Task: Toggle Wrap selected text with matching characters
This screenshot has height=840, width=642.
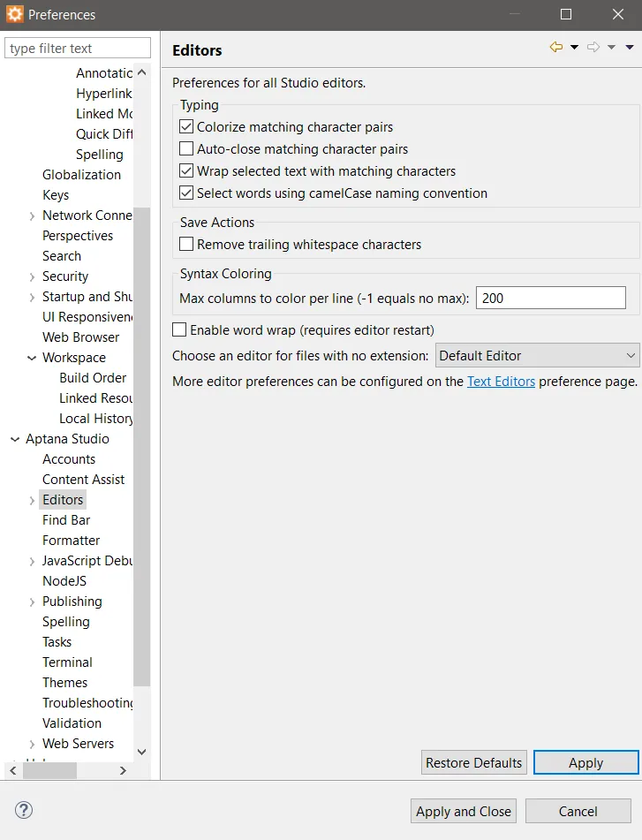Action: (186, 170)
